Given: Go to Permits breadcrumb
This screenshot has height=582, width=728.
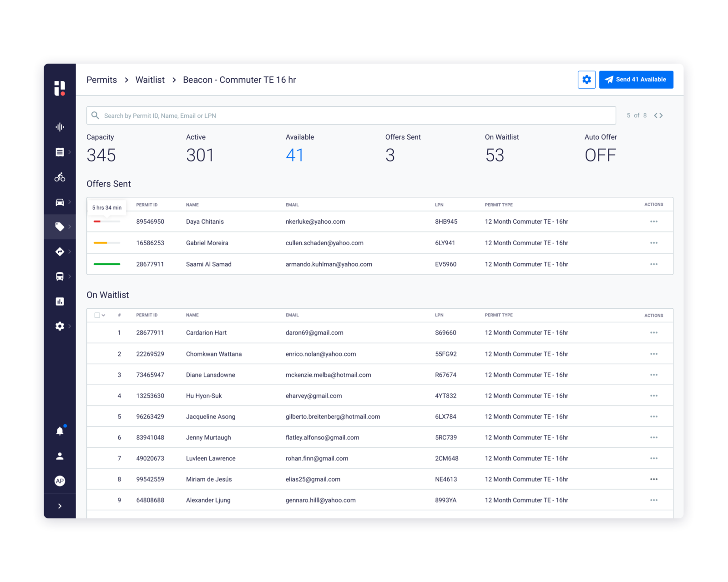Looking at the screenshot, I should [x=101, y=80].
